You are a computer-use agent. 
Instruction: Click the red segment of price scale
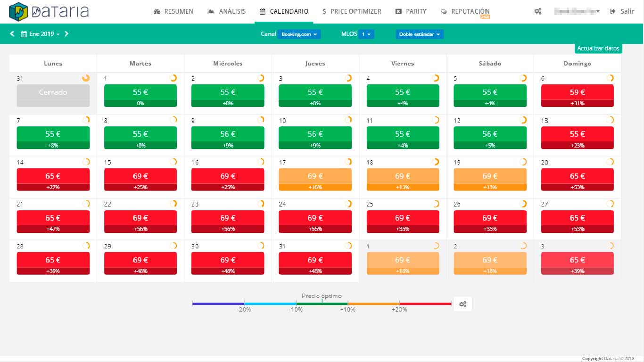pyautogui.click(x=425, y=304)
